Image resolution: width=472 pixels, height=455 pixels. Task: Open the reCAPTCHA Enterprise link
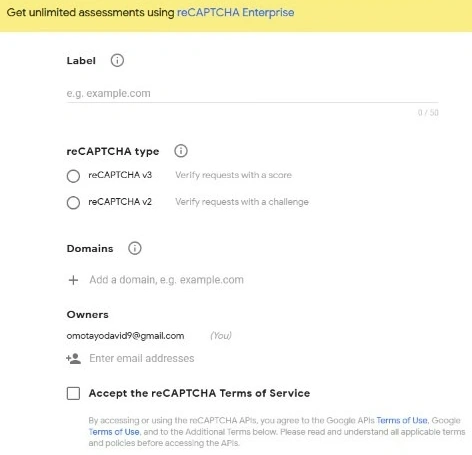point(235,13)
